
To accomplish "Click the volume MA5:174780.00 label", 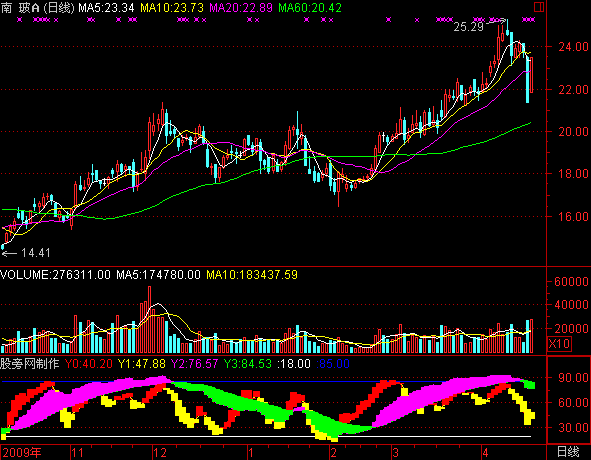I will click(x=158, y=274).
